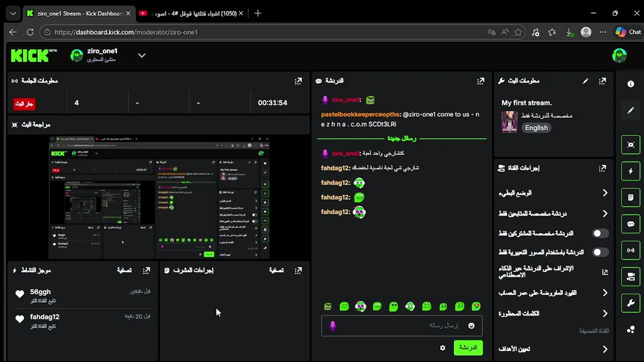The height and width of the screenshot is (362, 644).
Task: Click the My first stream. title
Action: point(527,103)
